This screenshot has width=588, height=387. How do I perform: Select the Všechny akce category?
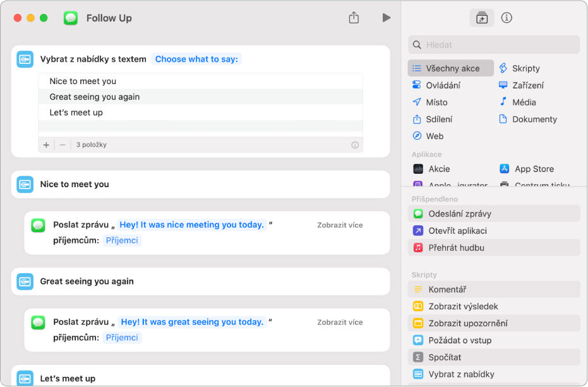(451, 68)
